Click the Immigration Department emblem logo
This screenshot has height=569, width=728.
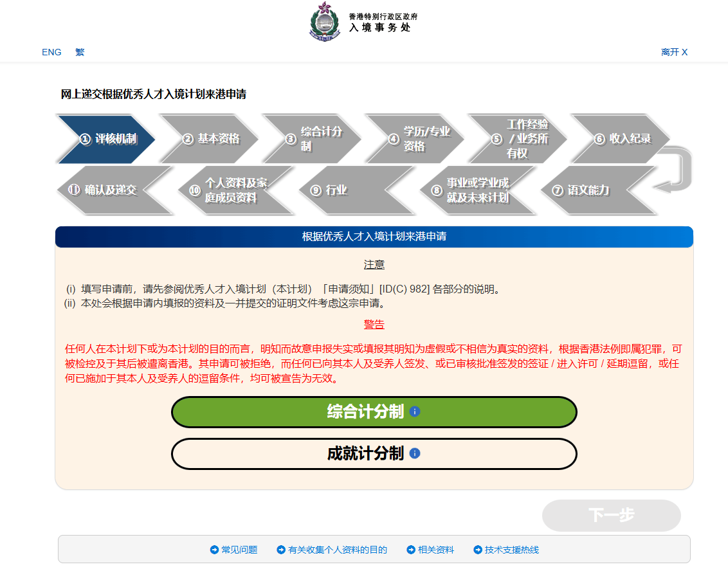(325, 21)
